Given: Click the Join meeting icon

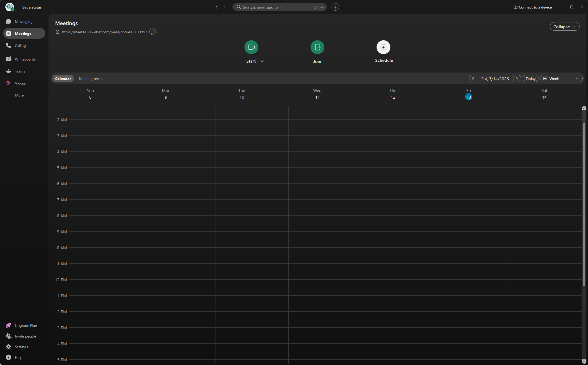Looking at the screenshot, I should [x=317, y=47].
